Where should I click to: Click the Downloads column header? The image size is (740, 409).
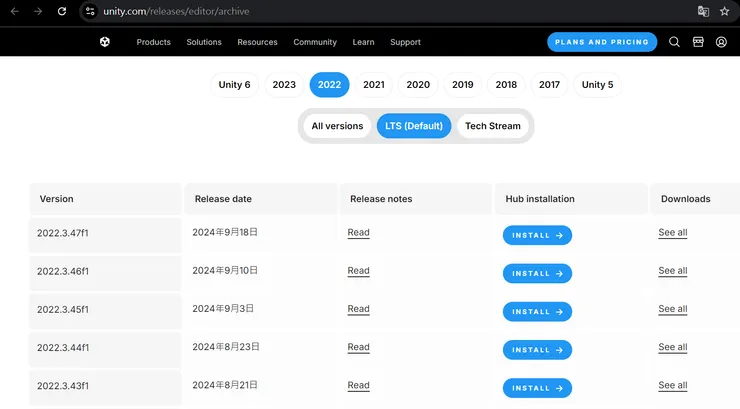coord(695,199)
